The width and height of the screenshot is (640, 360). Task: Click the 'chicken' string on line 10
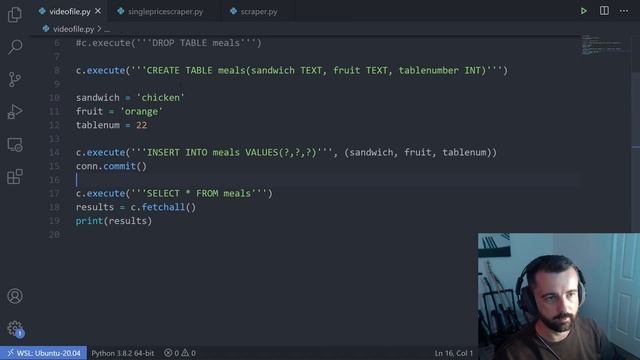[x=160, y=98]
